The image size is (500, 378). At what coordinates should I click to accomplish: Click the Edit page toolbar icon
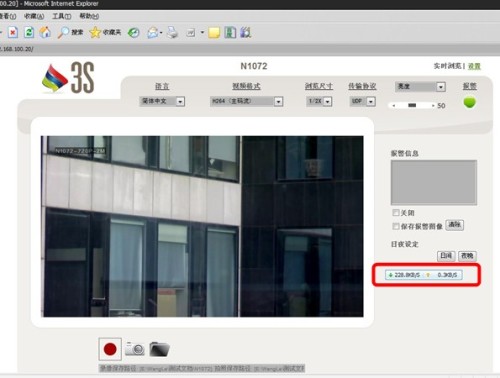click(x=191, y=33)
